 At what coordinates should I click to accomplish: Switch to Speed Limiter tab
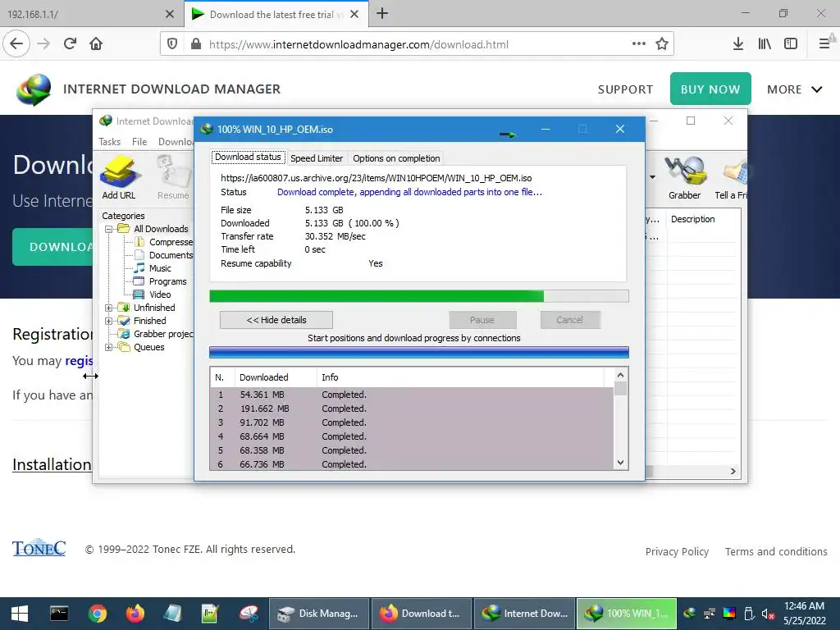tap(317, 158)
